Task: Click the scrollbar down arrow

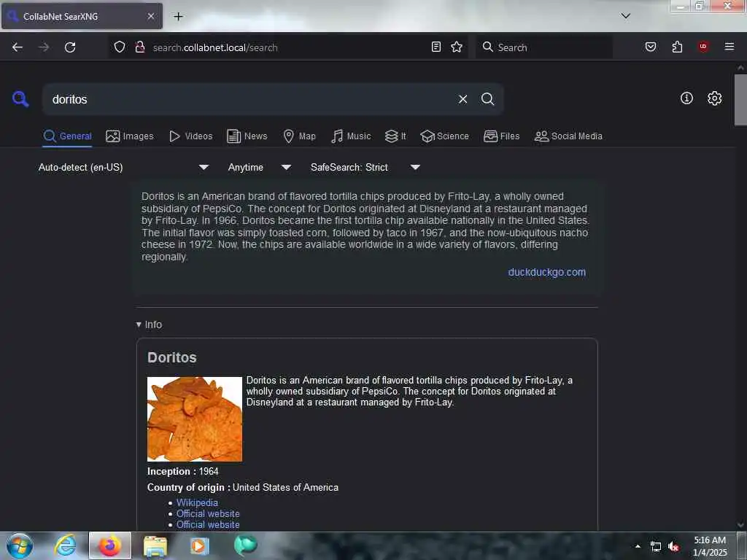Action: click(x=740, y=525)
